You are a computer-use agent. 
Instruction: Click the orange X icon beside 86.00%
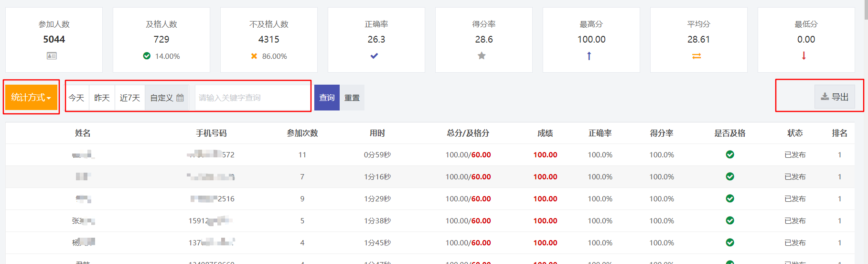[x=254, y=56]
